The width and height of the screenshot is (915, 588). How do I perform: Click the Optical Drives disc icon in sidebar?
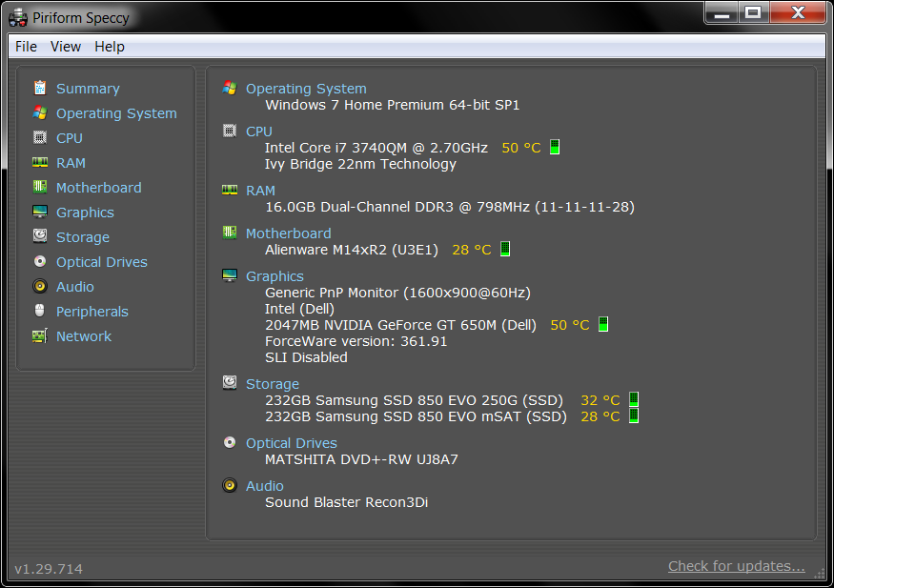tap(40, 261)
